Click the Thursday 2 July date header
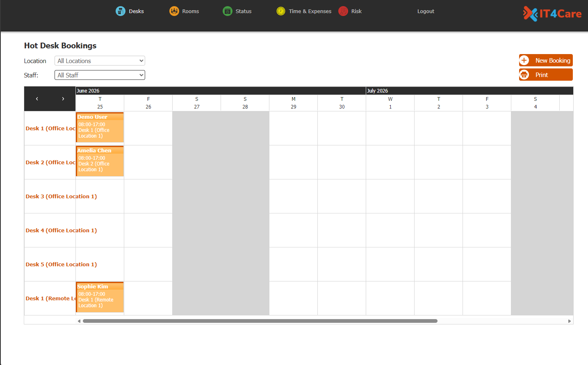Screen dimensions: 588x365 [439, 103]
